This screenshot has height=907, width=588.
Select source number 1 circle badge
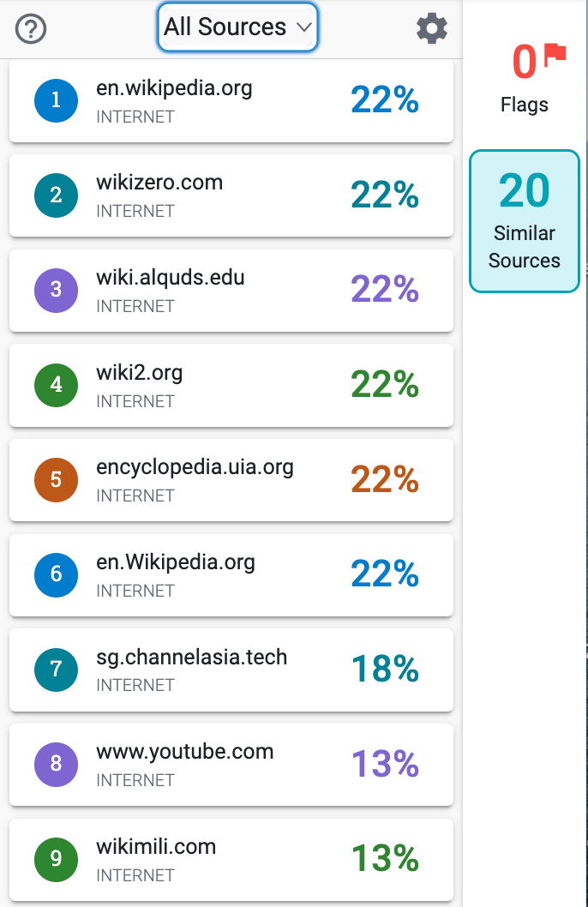[56, 100]
